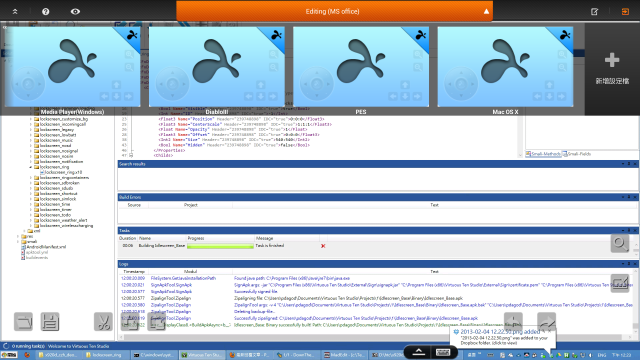Click the system tray clock
Image resolution: width=640 pixels, height=360 pixels.
(x=622, y=355)
